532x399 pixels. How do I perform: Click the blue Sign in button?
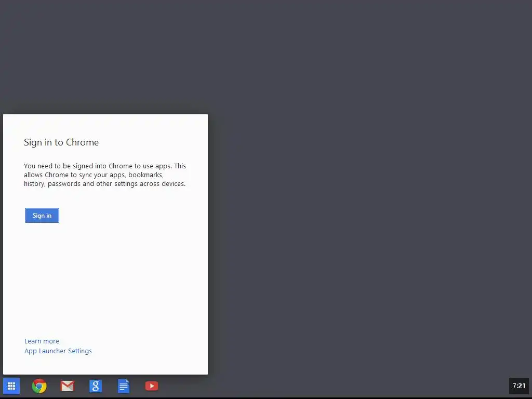(x=42, y=216)
